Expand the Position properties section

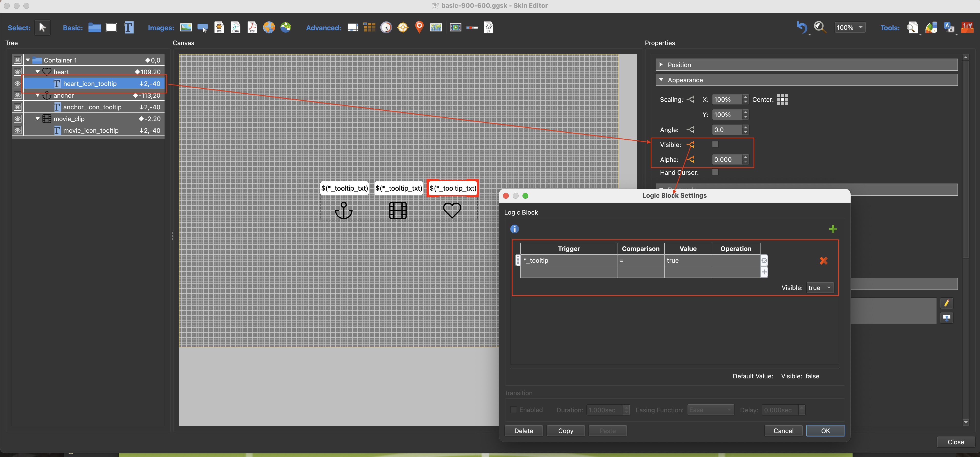pyautogui.click(x=661, y=65)
